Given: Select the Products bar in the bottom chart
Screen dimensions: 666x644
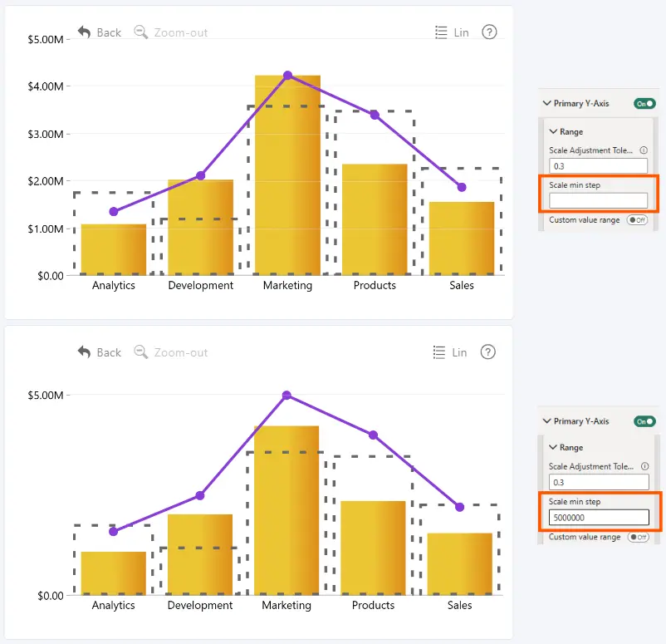Looking at the screenshot, I should [x=373, y=548].
